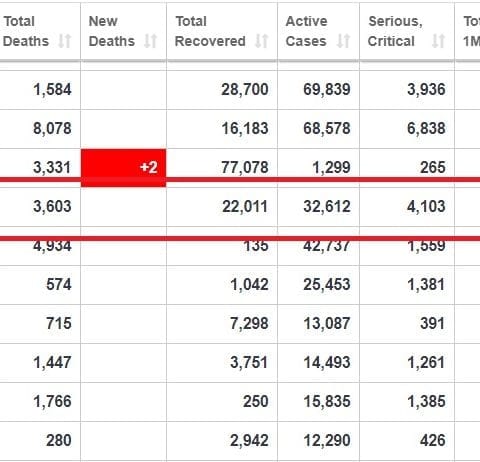Click the 6,838 serious critical cell
This screenshot has height=462, width=480.
pyautogui.click(x=407, y=129)
